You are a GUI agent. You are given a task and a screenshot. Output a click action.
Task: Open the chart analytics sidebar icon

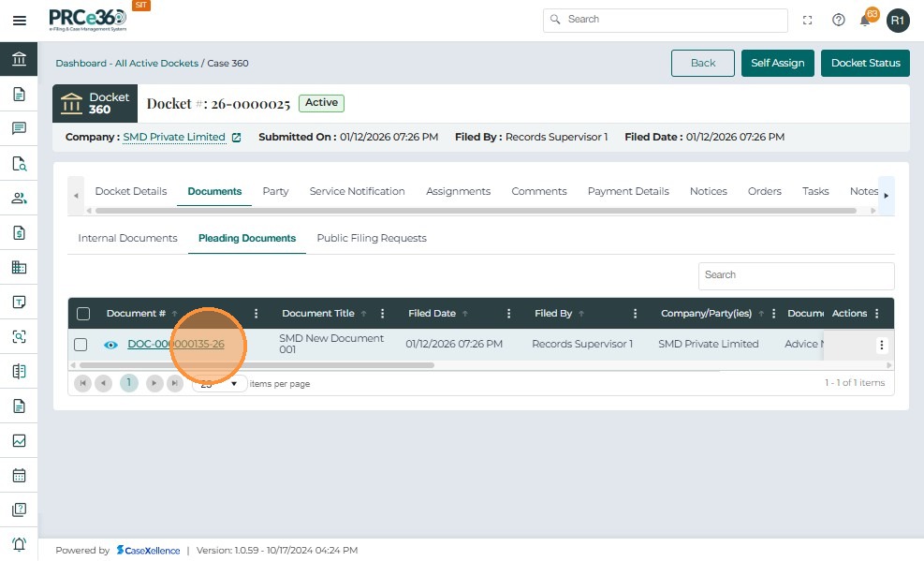coord(19,441)
